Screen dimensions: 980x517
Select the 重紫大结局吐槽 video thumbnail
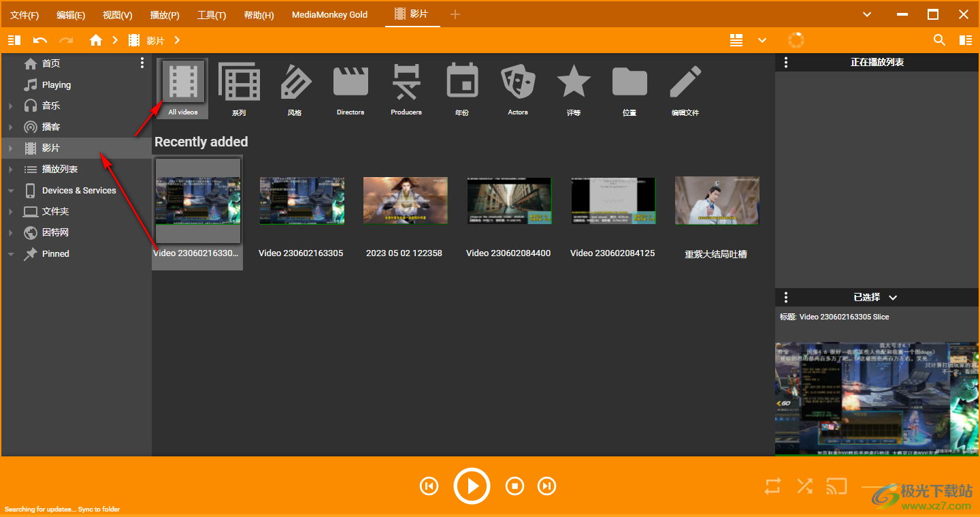(x=717, y=200)
